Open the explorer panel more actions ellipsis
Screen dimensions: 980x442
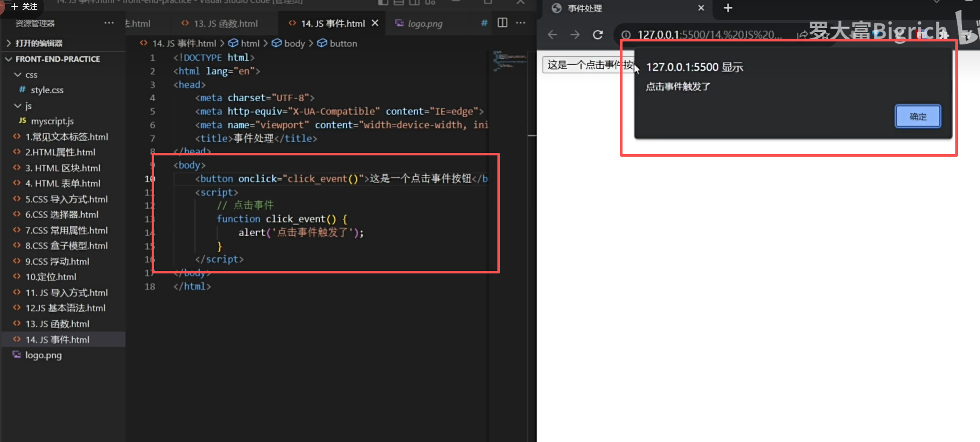(x=109, y=23)
